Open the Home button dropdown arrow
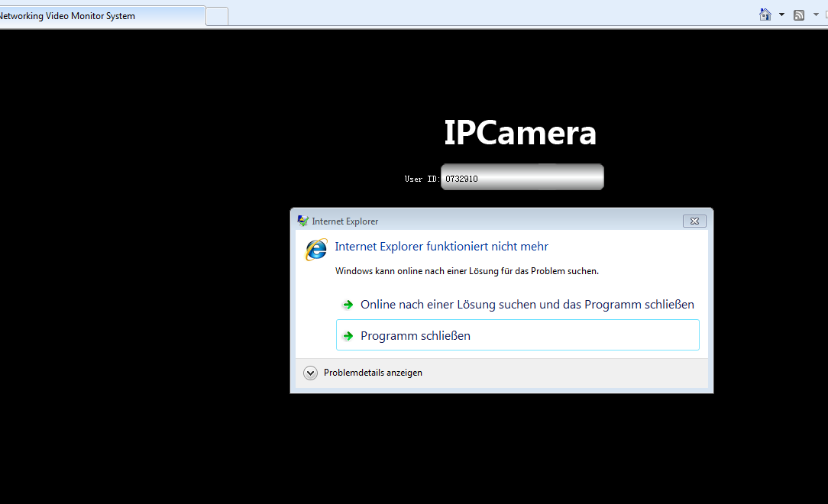 coord(781,15)
